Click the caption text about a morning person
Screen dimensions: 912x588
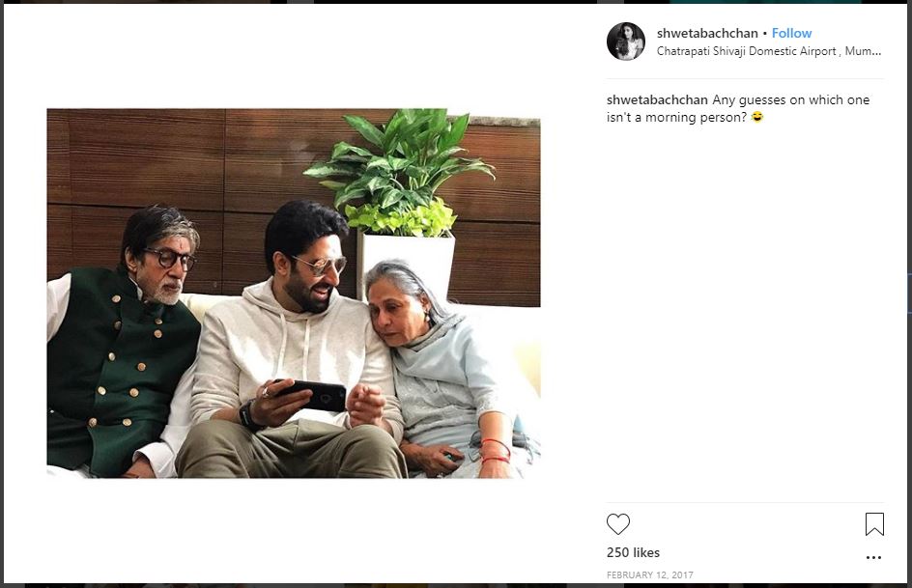coord(738,109)
